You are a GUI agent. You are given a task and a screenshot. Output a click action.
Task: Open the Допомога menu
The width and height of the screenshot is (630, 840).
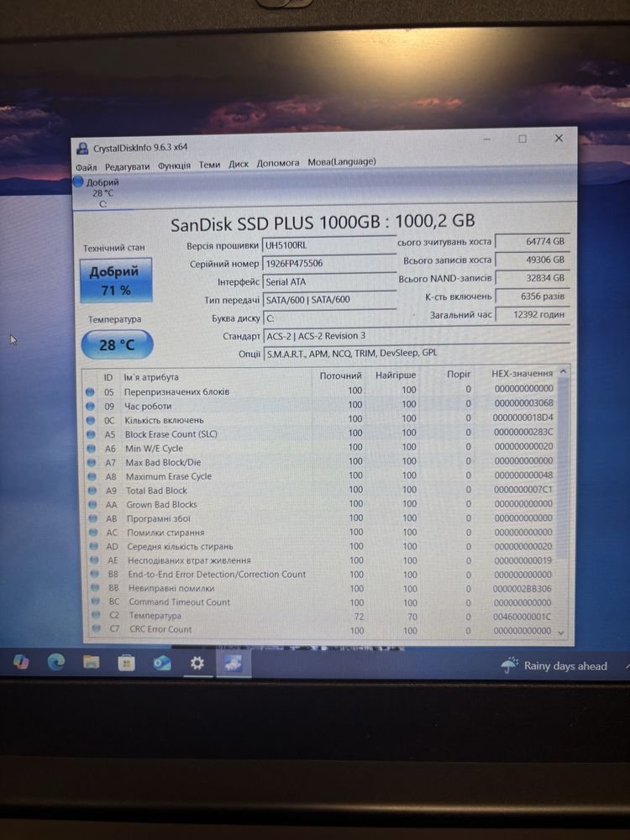[x=277, y=163]
